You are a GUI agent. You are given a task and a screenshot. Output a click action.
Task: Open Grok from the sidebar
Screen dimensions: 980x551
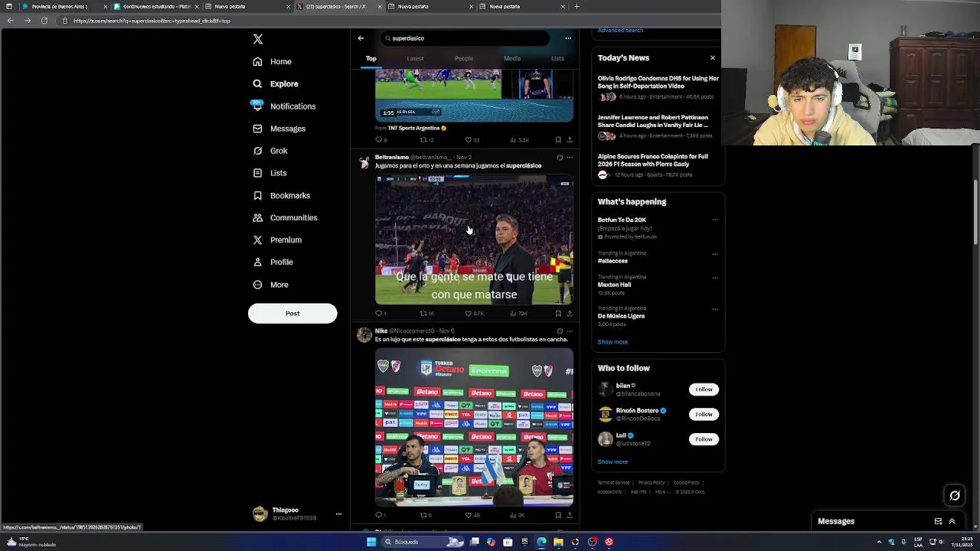coord(270,151)
